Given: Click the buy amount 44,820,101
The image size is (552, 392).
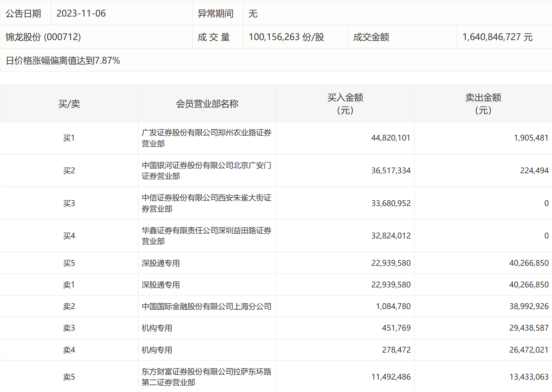Looking at the screenshot, I should tap(391, 138).
